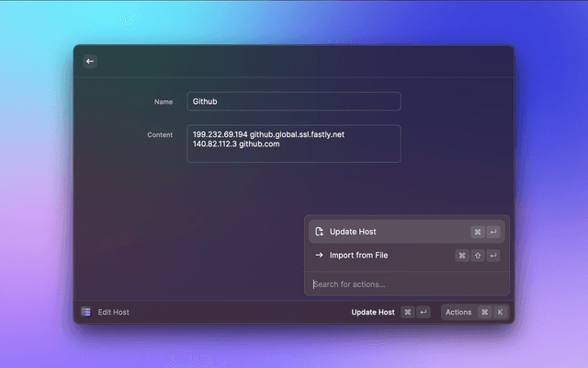This screenshot has width=588, height=368.
Task: Click the K keycap next to Actions
Action: click(501, 312)
